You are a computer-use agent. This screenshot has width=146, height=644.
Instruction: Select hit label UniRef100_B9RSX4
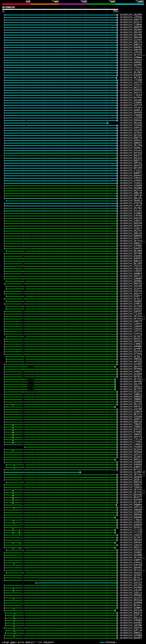click(131, 45)
